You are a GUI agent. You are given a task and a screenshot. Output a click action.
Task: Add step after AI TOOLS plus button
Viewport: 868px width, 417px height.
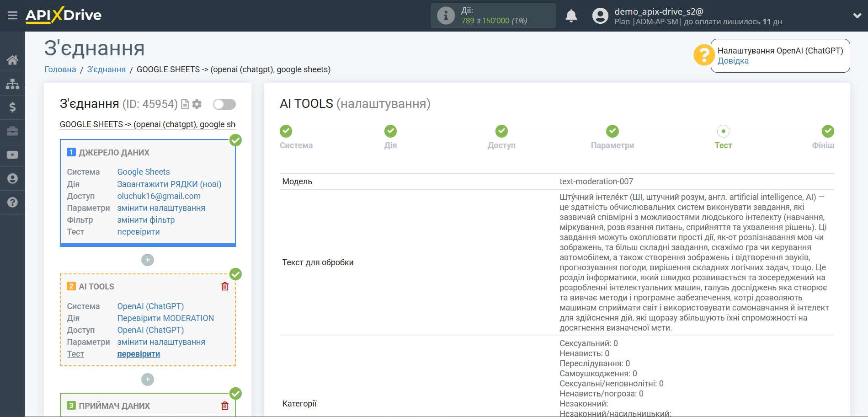[x=148, y=380]
